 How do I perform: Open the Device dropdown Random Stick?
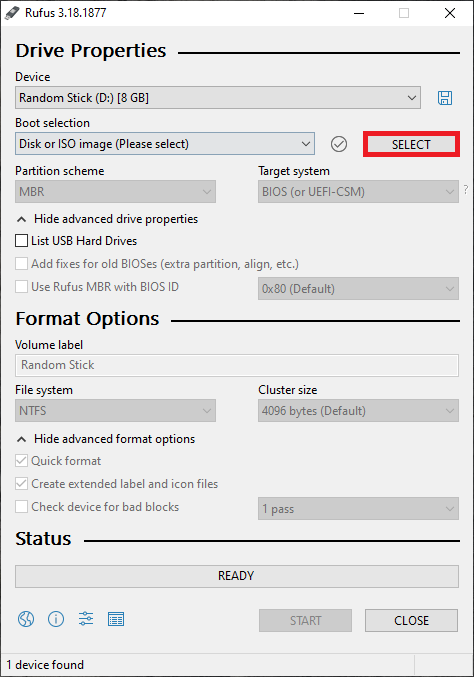tap(218, 98)
